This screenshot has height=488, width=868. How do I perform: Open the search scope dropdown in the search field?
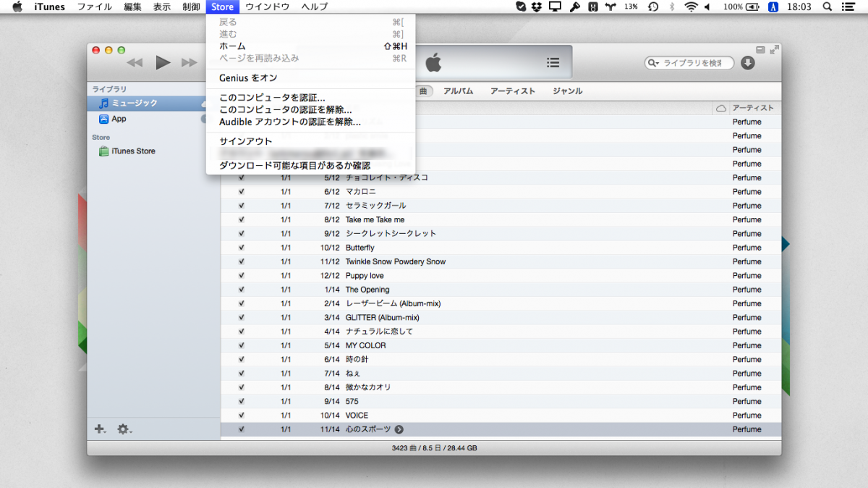[656, 63]
